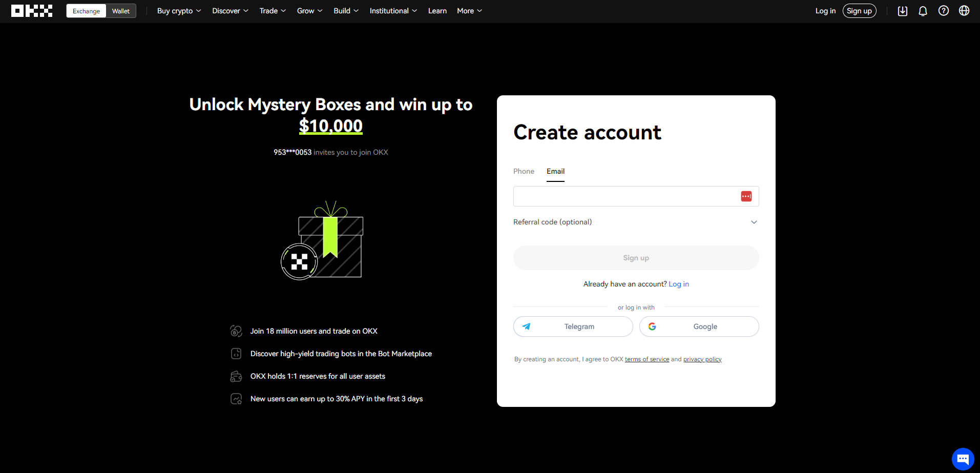Click the header Sign up button
This screenshot has height=473, width=980.
pyautogui.click(x=859, y=11)
